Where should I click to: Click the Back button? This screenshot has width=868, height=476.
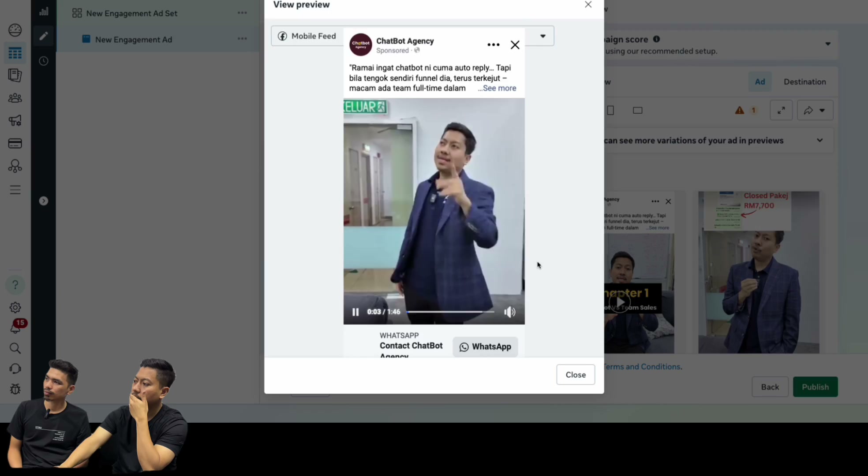point(770,387)
